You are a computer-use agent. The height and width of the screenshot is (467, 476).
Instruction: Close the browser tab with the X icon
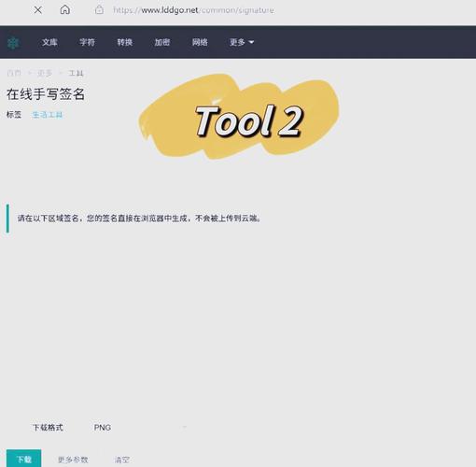38,10
